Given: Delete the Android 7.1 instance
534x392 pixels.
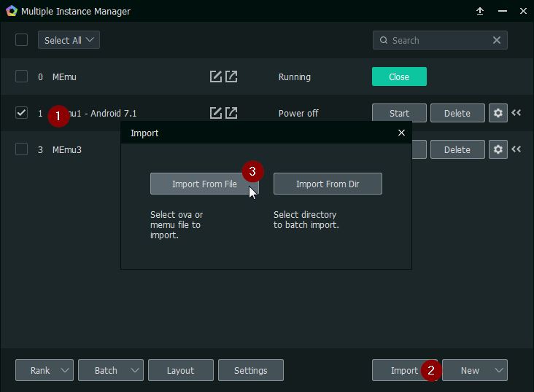Looking at the screenshot, I should click(457, 113).
